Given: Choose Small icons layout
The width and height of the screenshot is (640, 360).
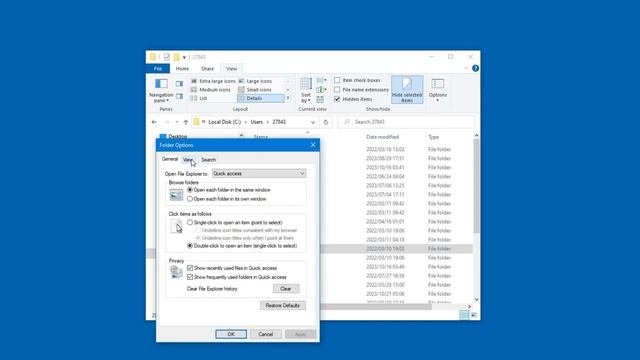Looking at the screenshot, I should click(x=255, y=89).
